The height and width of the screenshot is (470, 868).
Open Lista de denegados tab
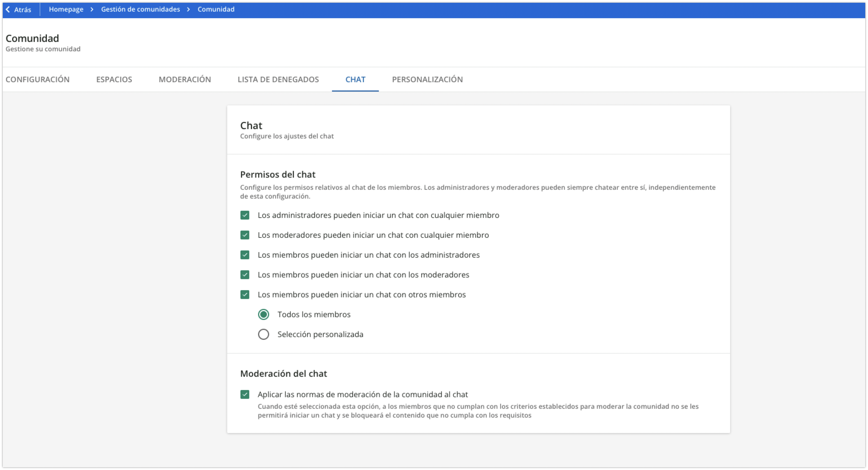pyautogui.click(x=278, y=79)
